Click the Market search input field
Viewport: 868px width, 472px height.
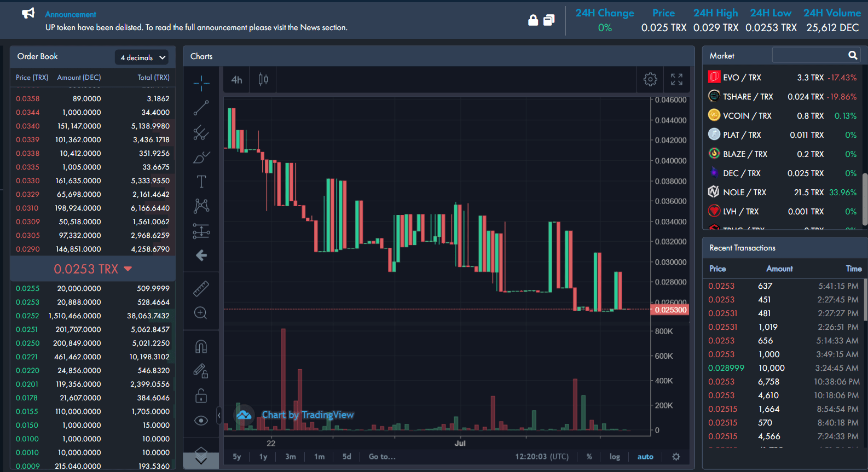(x=809, y=55)
